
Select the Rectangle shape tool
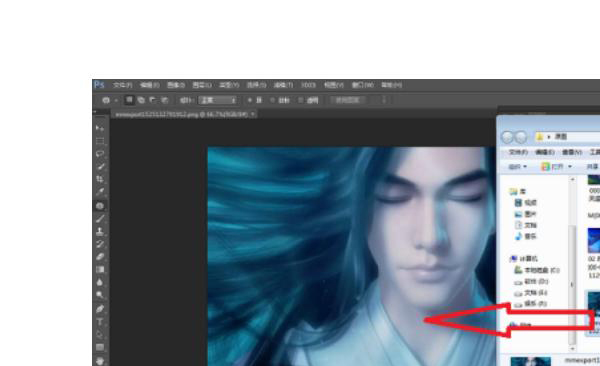point(100,347)
